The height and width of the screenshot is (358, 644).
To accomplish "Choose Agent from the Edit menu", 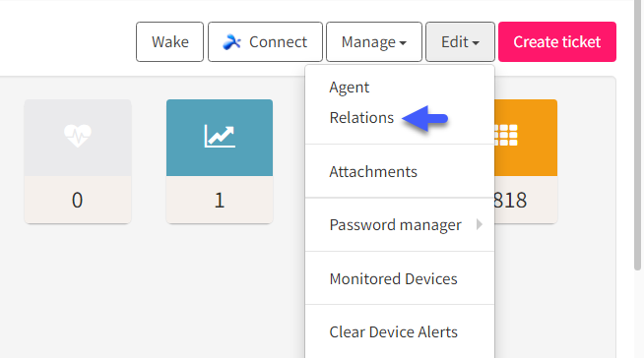I will click(350, 88).
